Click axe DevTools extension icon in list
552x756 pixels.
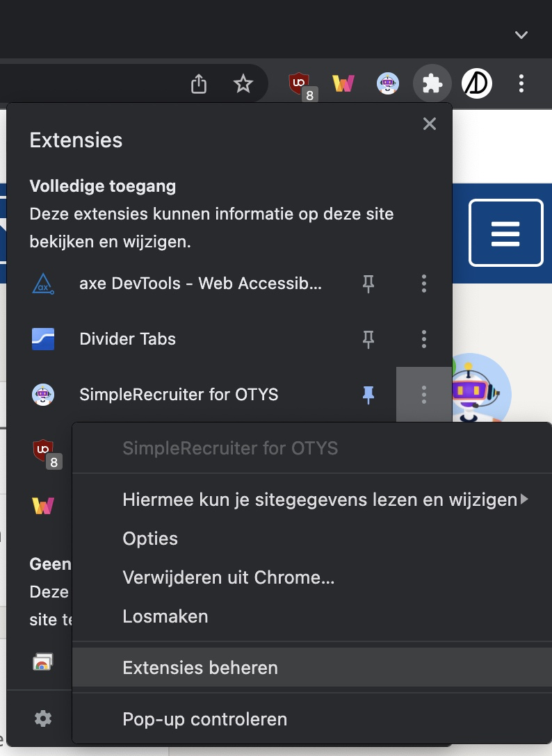[43, 283]
